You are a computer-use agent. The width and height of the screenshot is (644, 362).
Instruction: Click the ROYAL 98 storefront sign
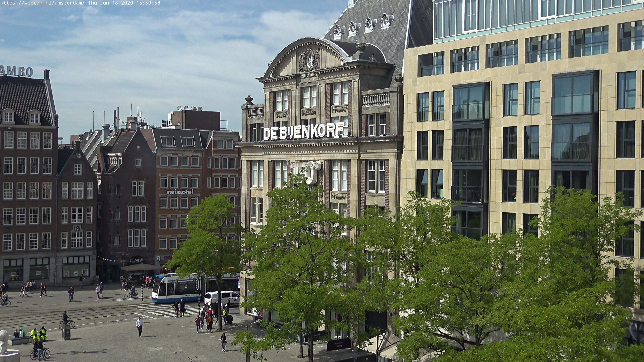pyautogui.click(x=137, y=260)
